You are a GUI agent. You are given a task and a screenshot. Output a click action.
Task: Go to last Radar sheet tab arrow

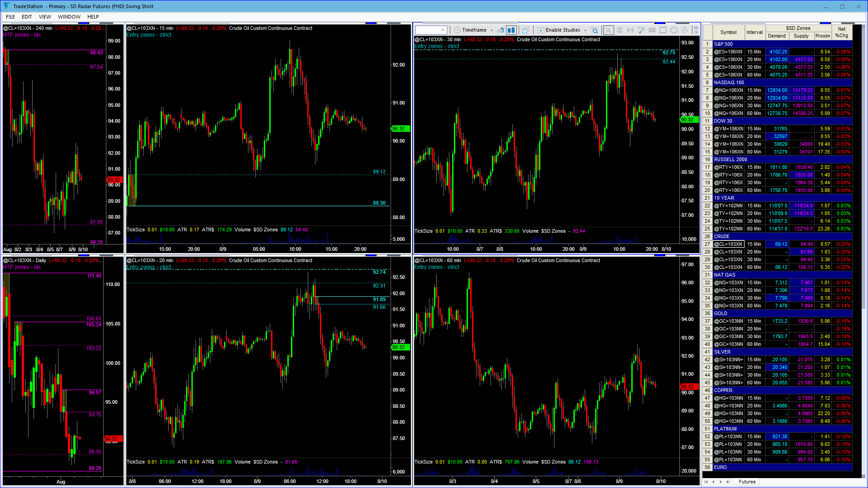click(728, 482)
